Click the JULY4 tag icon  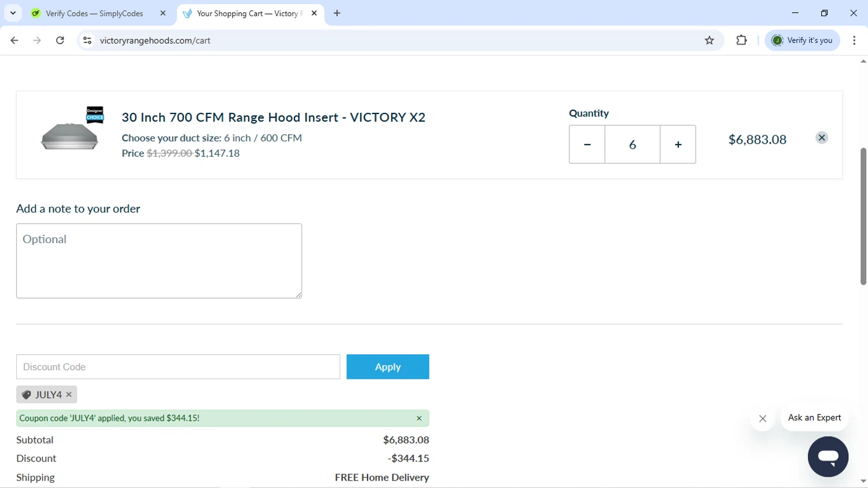(x=26, y=395)
